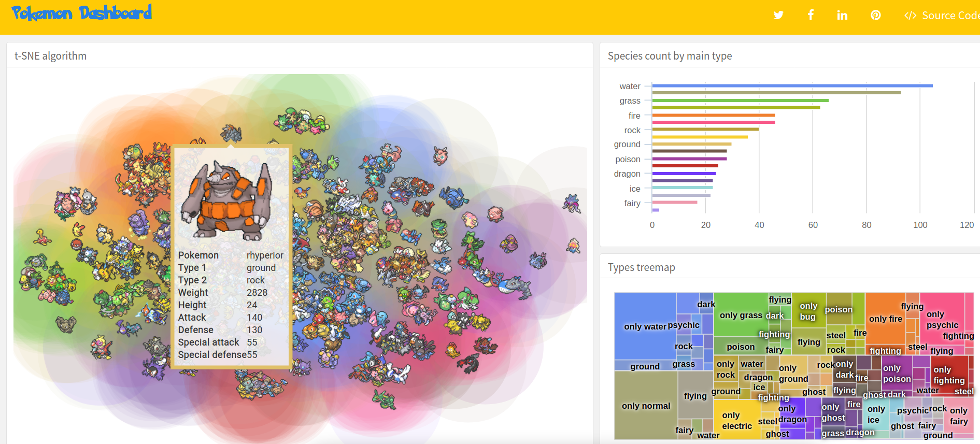
Task: Click the Facebook share icon
Action: pyautogui.click(x=811, y=15)
